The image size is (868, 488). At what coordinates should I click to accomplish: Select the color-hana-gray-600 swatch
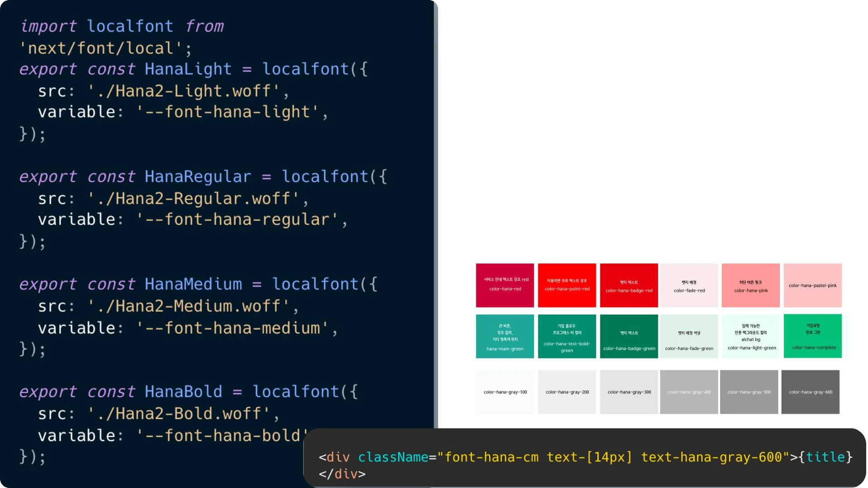pyautogui.click(x=810, y=392)
